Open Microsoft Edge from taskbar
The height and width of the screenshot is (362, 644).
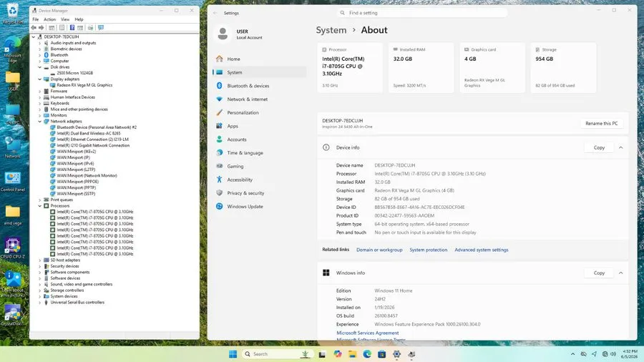367,354
